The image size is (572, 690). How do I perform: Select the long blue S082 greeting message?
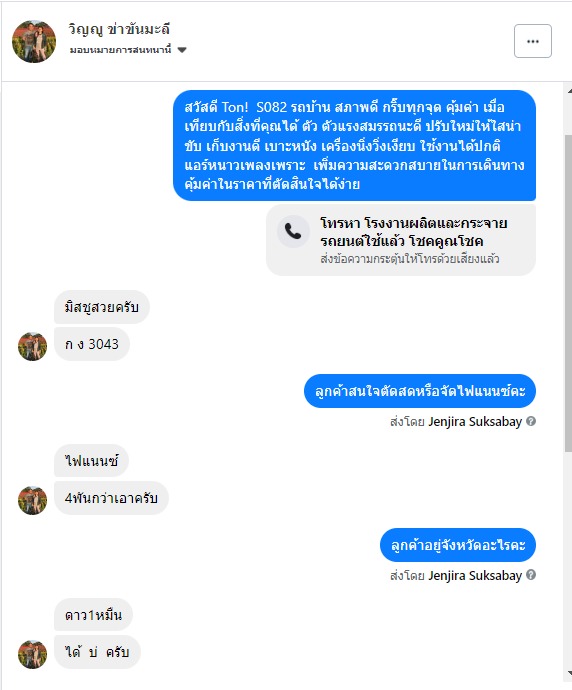tap(354, 146)
